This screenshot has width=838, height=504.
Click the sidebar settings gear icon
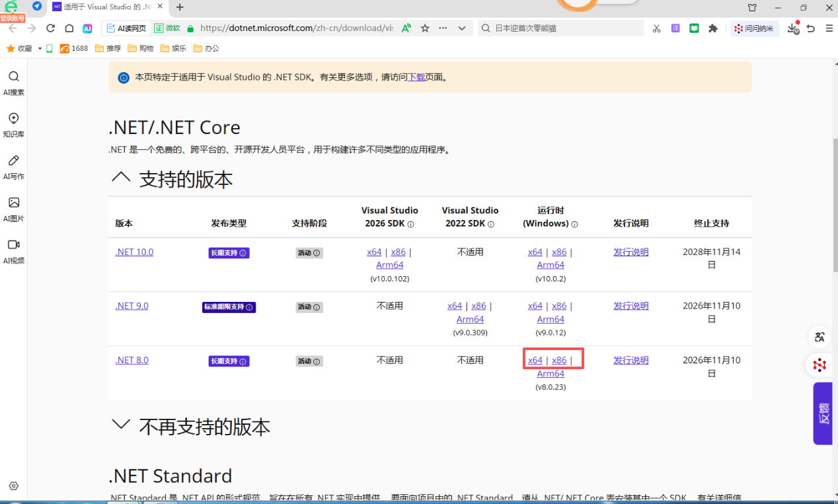pyautogui.click(x=14, y=486)
